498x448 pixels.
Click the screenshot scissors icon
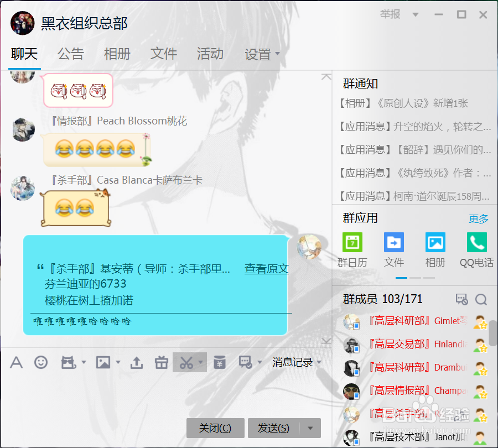(186, 362)
